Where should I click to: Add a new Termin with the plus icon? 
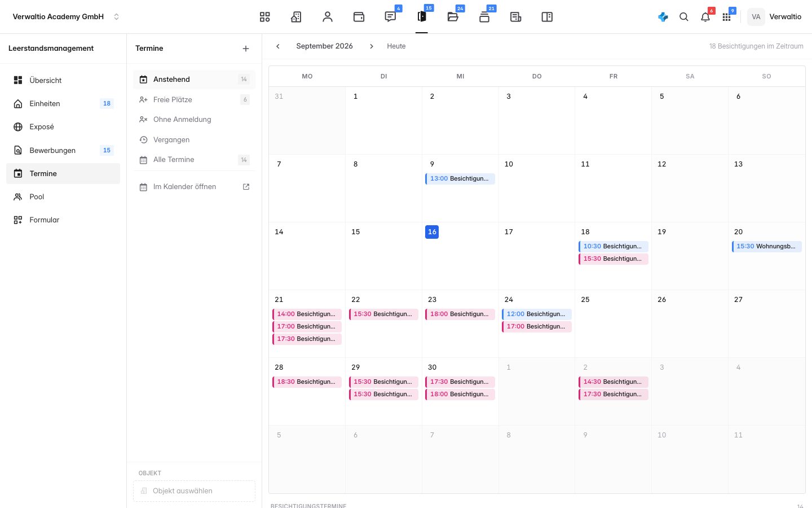[x=246, y=49]
